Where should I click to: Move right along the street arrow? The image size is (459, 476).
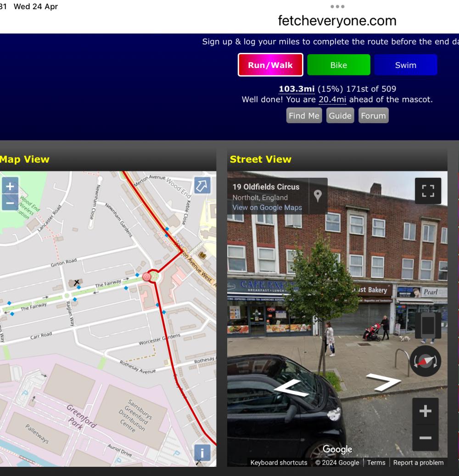click(383, 382)
